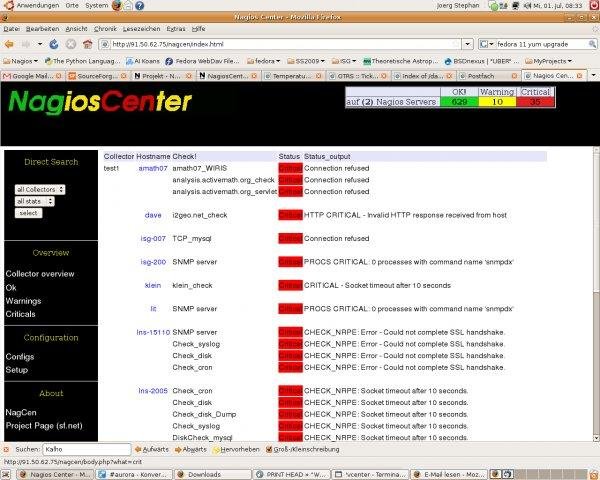Switch to the Index of /da... tab
The image size is (600, 480).
pos(423,76)
